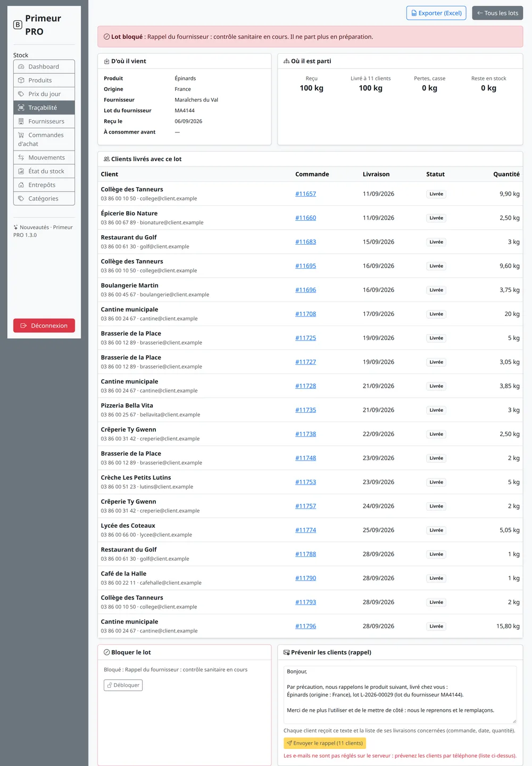532x766 pixels.
Task: Click the Livraison column header
Action: (376, 174)
